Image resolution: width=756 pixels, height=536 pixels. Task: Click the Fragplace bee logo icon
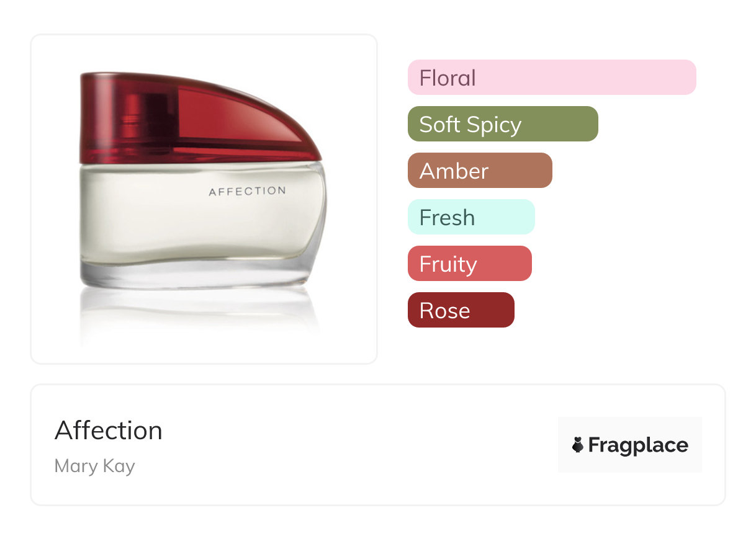(578, 445)
